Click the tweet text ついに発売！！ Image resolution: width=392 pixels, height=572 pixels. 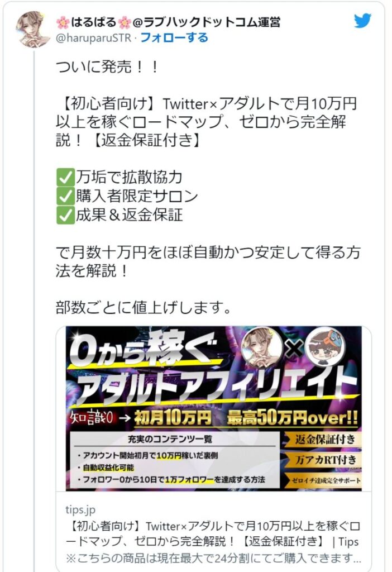[x=107, y=67]
